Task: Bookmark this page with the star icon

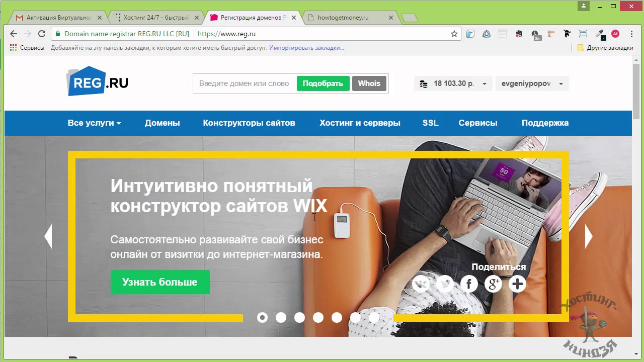Action: [454, 34]
